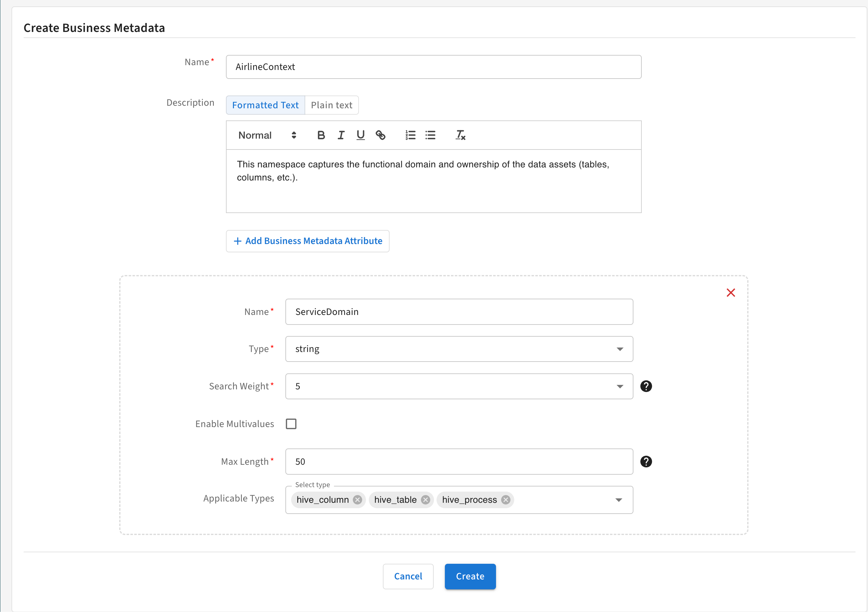The image size is (868, 612).
Task: Select the Formatted Text tab
Action: 265,105
